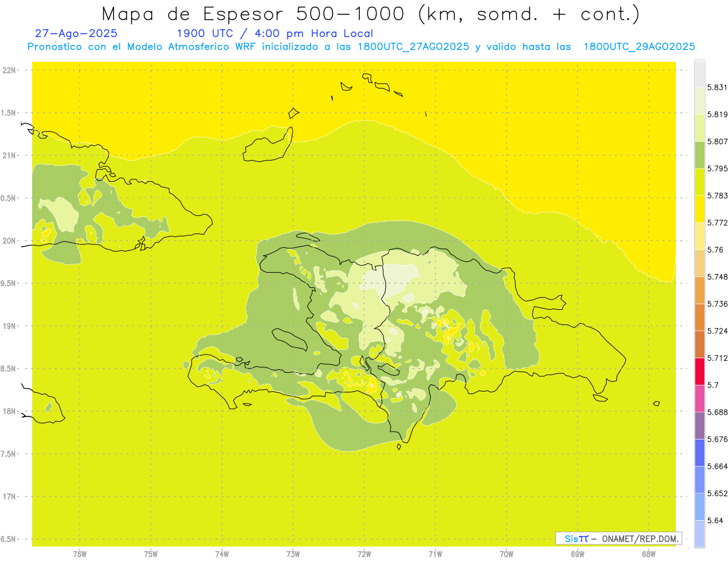Pick the orange legend swatch between 5.736 and 5.748
The width and height of the screenshot is (728, 562).
click(x=699, y=290)
